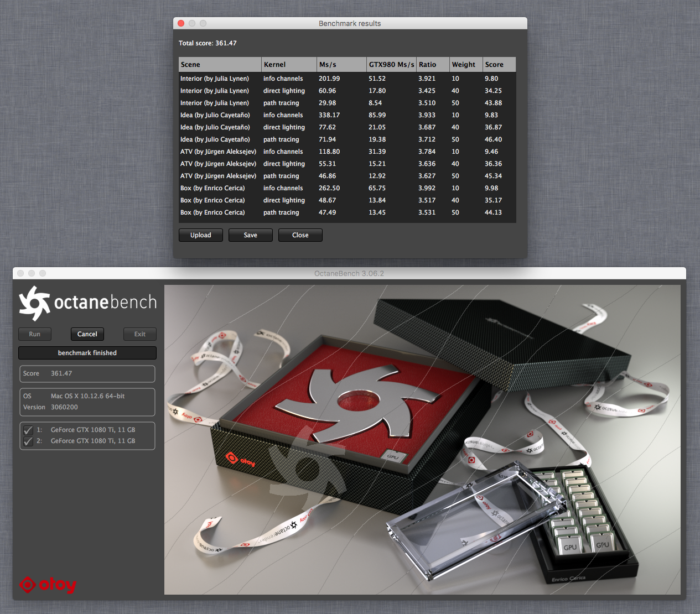Click the GTX980 value 85.99
The width and height of the screenshot is (700, 614).
[x=377, y=115]
